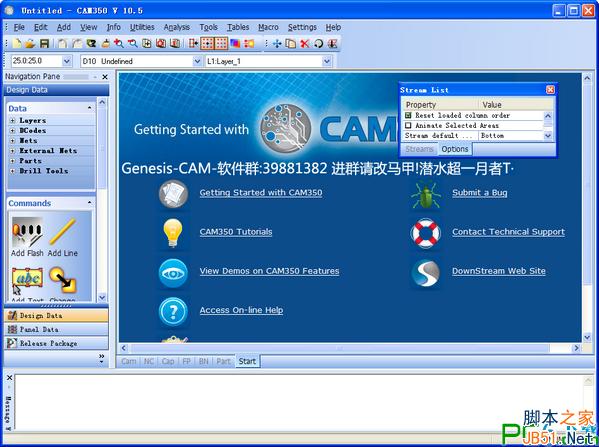
Task: Expand the Parts tree node
Action: [13, 161]
